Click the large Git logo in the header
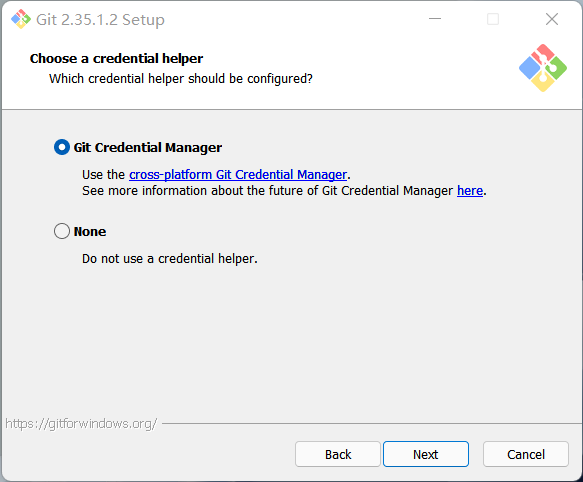 [543, 68]
